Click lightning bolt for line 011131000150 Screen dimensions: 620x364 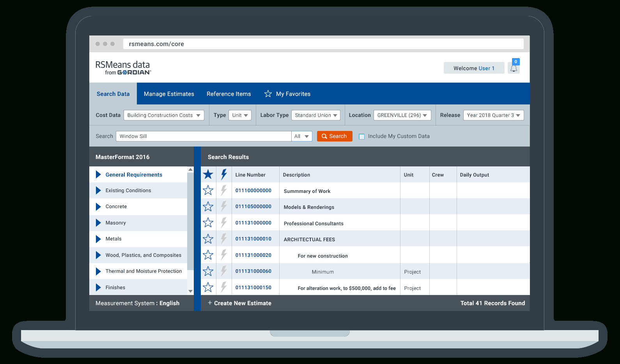pyautogui.click(x=224, y=288)
